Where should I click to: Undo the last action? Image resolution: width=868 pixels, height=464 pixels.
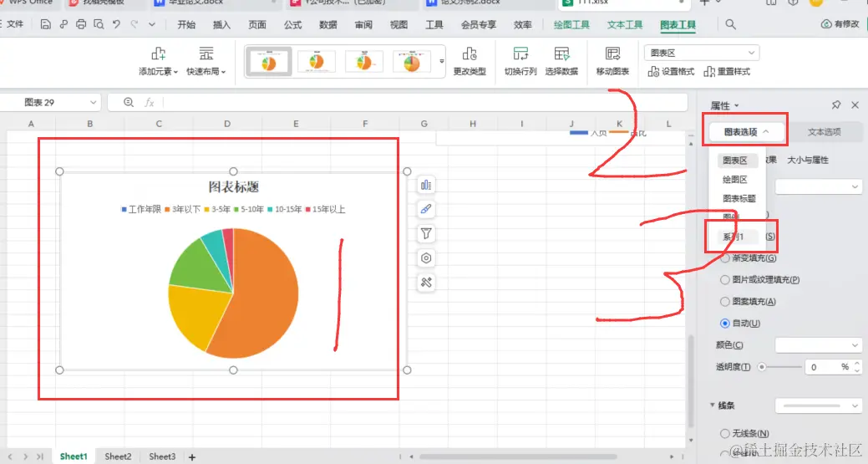[x=116, y=24]
